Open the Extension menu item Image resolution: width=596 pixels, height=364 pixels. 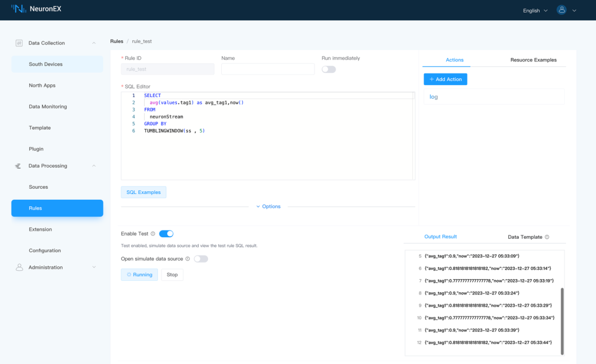coord(57,229)
